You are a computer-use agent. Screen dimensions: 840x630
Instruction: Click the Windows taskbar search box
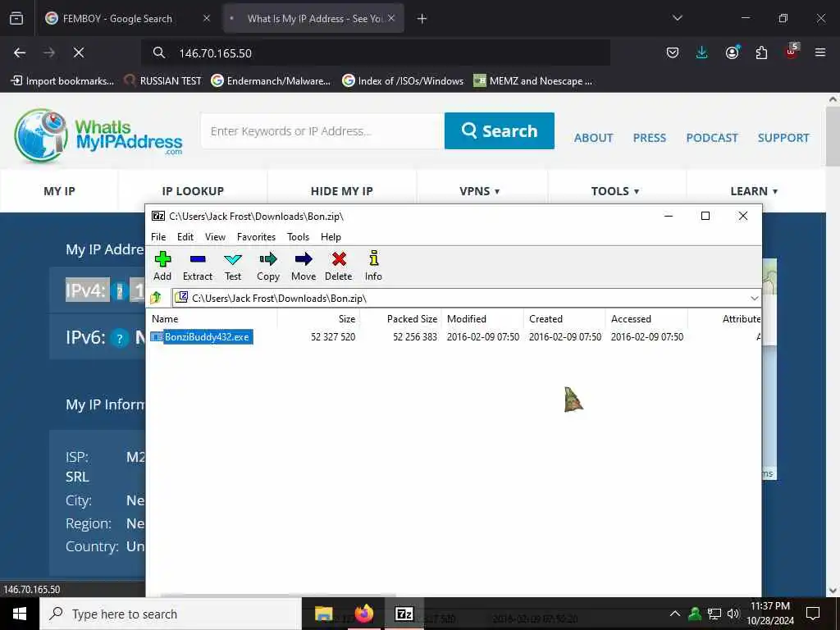pyautogui.click(x=171, y=614)
